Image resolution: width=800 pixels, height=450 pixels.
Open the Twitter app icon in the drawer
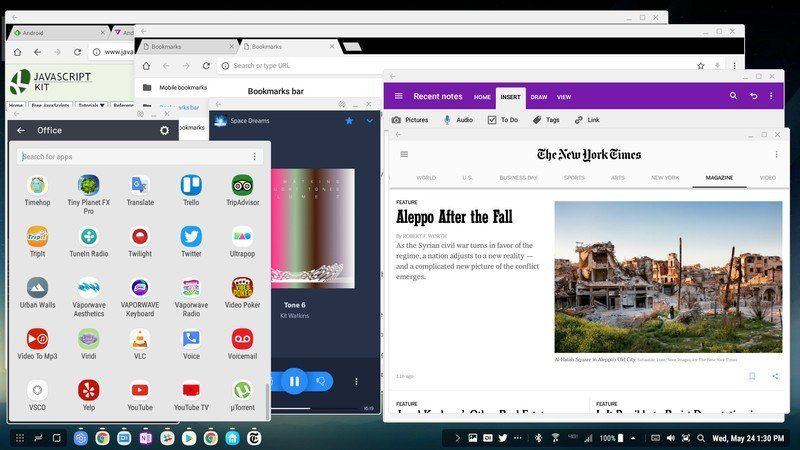191,237
